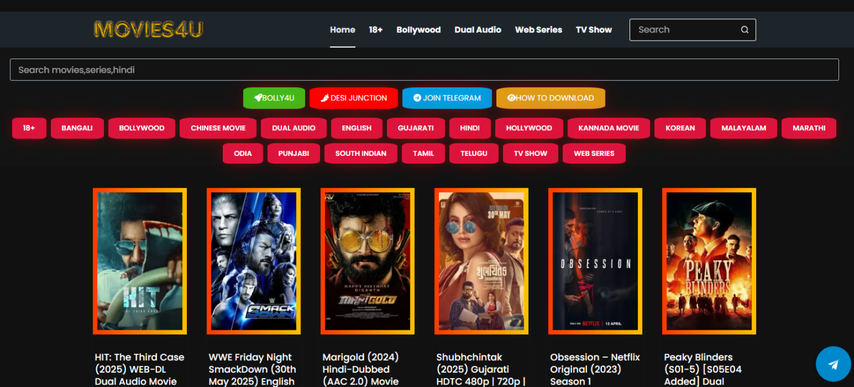Click the floating Telegram round icon

833,364
